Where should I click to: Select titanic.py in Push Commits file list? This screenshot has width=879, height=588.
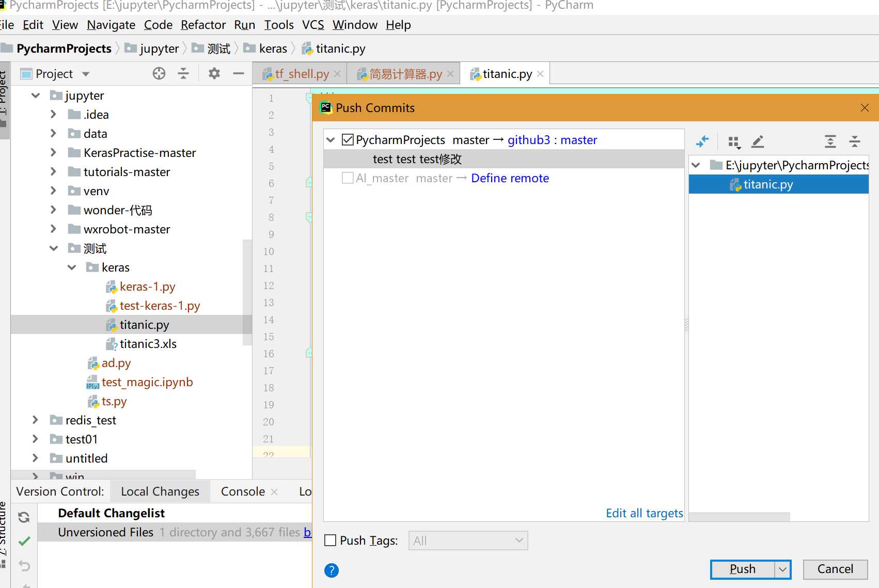[778, 184]
